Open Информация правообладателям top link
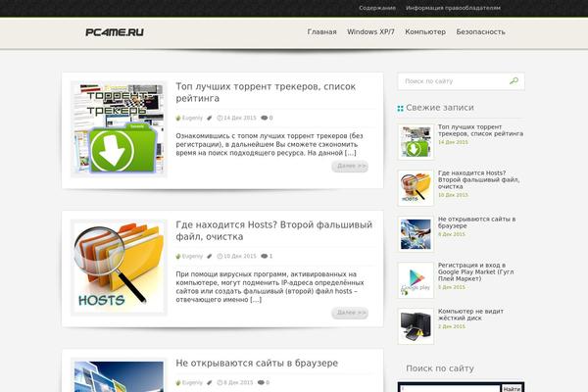Screen dimensions: 588x392 click(453, 8)
